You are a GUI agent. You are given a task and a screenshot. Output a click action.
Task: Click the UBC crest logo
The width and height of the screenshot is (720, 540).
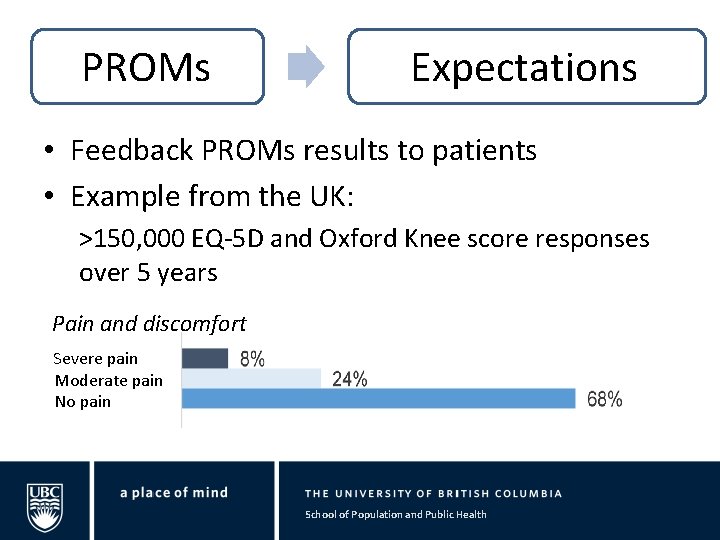(45, 507)
